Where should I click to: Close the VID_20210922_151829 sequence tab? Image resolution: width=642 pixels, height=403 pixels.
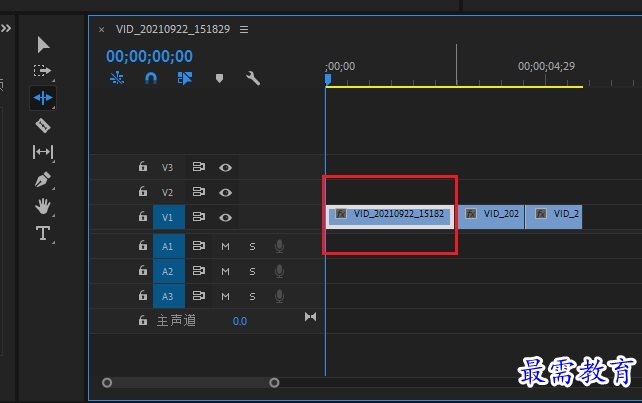click(x=102, y=29)
